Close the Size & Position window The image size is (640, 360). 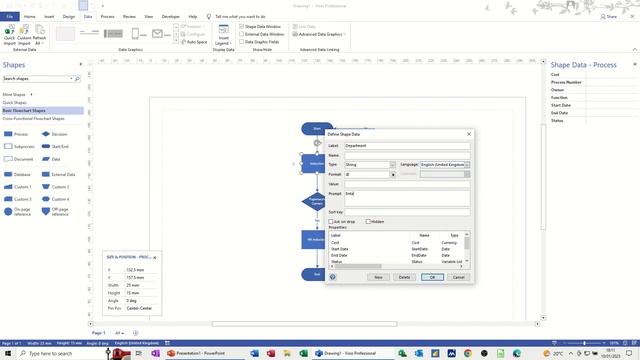(x=155, y=258)
